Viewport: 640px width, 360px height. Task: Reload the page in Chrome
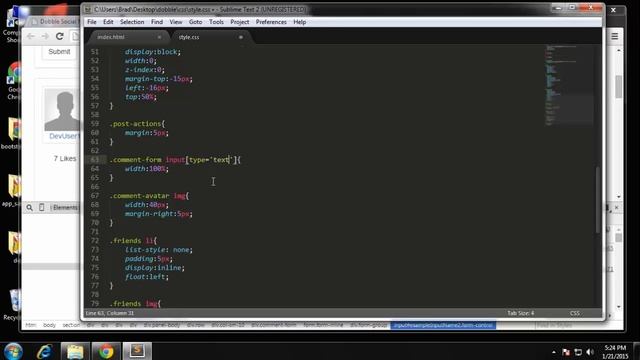tap(60, 36)
